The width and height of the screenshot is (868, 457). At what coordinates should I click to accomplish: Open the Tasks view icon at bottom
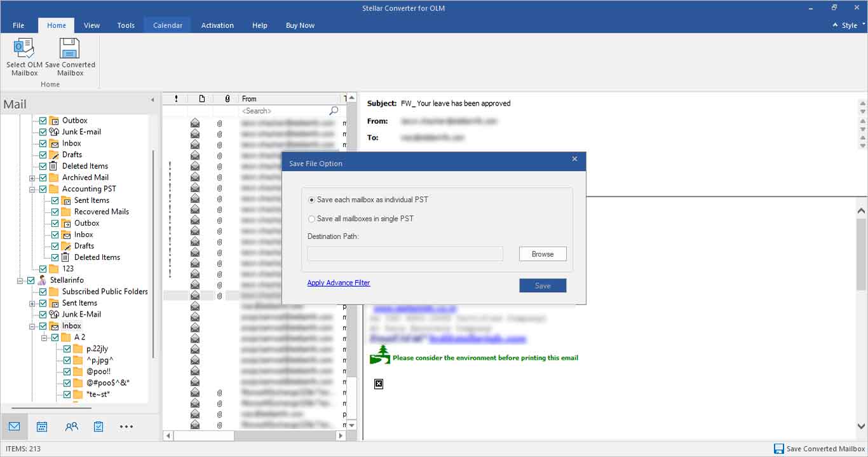tap(98, 426)
